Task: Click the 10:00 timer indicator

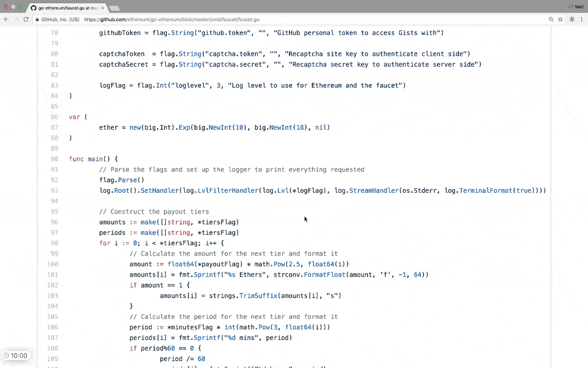Action: click(x=17, y=355)
